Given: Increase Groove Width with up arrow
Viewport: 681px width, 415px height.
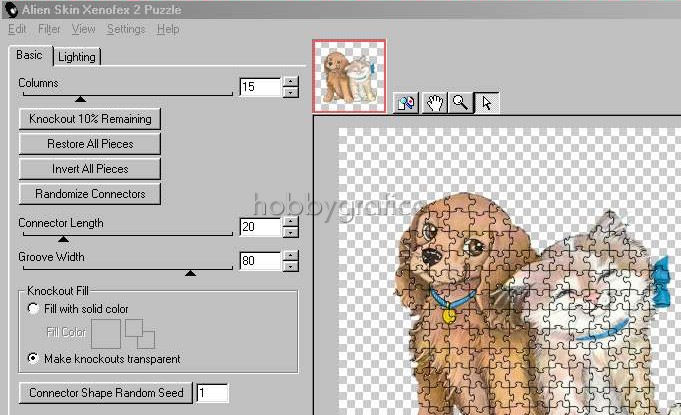Looking at the screenshot, I should pyautogui.click(x=291, y=256).
